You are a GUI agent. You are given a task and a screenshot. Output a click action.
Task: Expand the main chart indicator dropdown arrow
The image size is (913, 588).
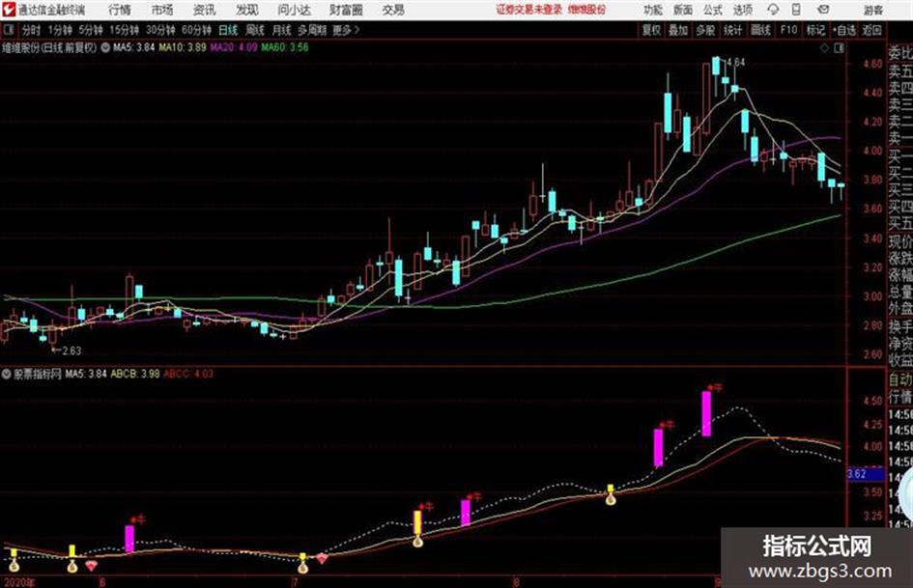click(105, 47)
